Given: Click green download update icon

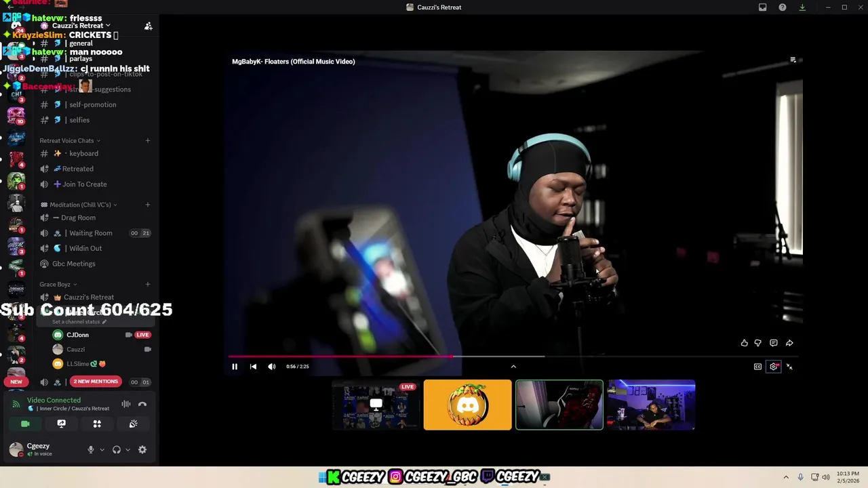Looking at the screenshot, I should tap(802, 7).
